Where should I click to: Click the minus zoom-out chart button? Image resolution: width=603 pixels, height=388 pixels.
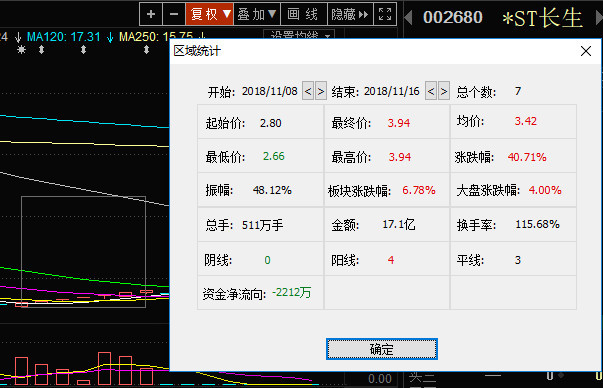[174, 14]
